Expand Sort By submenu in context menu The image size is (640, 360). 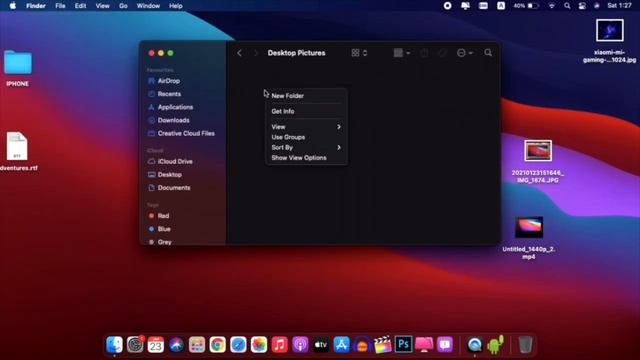306,147
